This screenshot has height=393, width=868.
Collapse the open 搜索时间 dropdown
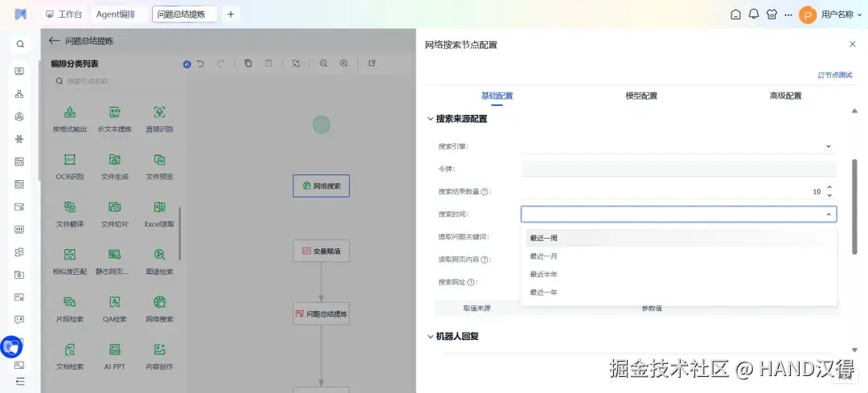coord(829,215)
